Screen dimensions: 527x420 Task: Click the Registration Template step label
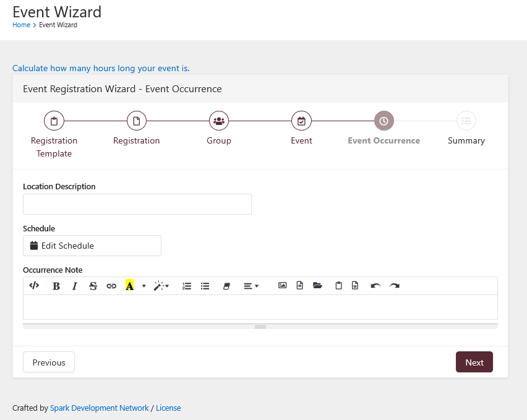pyautogui.click(x=54, y=147)
